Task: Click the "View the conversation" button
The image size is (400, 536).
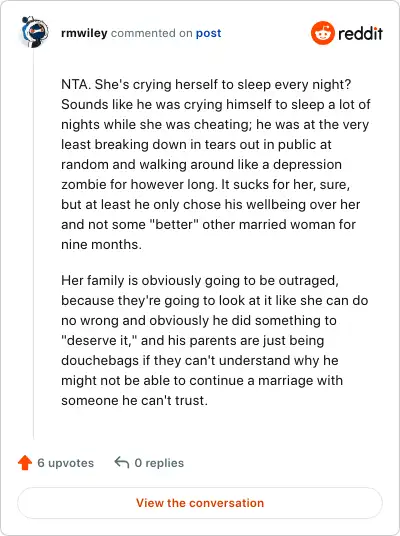Action: point(200,503)
